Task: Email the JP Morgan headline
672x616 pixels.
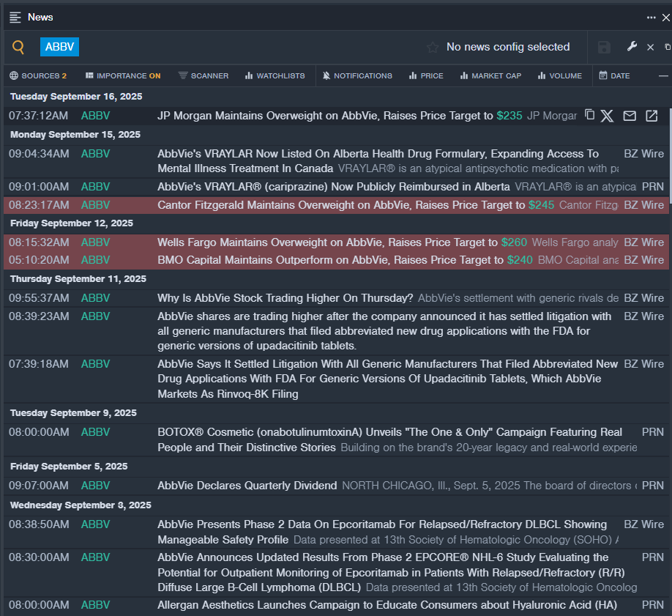Action: coord(629,116)
